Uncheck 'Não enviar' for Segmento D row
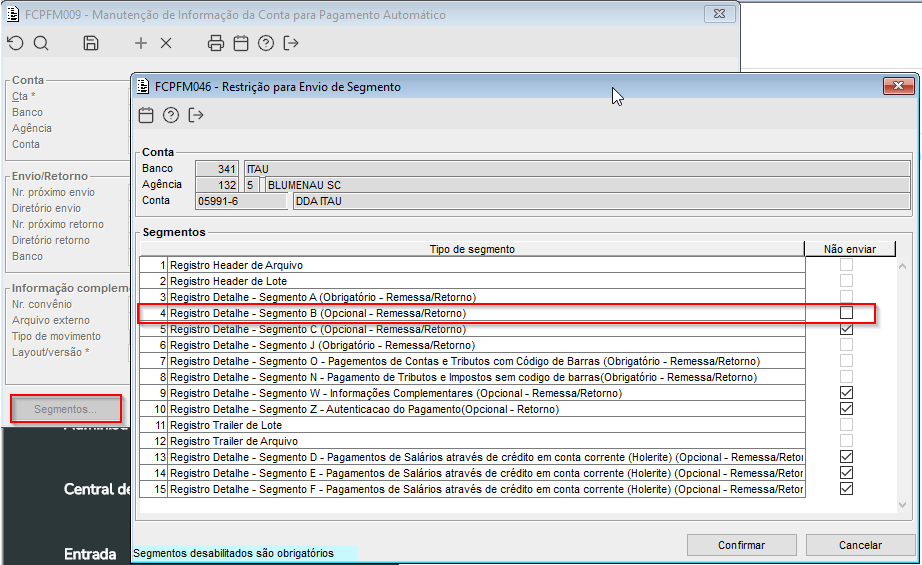This screenshot has width=922, height=565. coord(846,457)
